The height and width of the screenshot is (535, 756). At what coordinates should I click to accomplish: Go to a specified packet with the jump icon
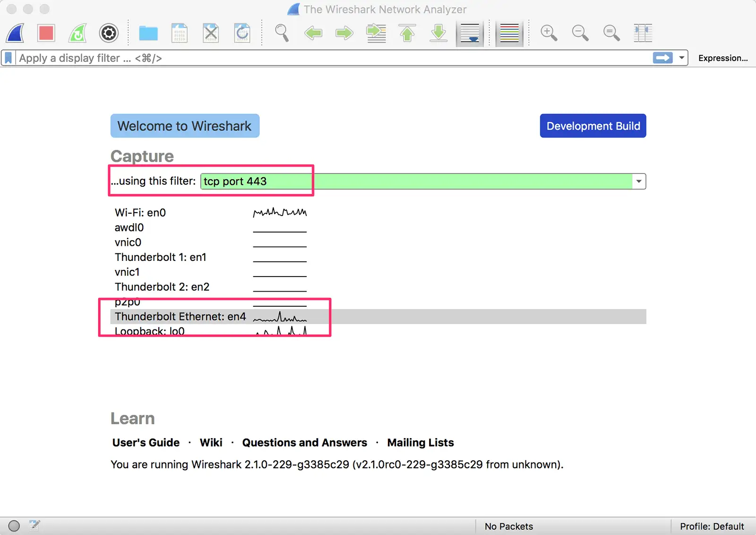(376, 33)
